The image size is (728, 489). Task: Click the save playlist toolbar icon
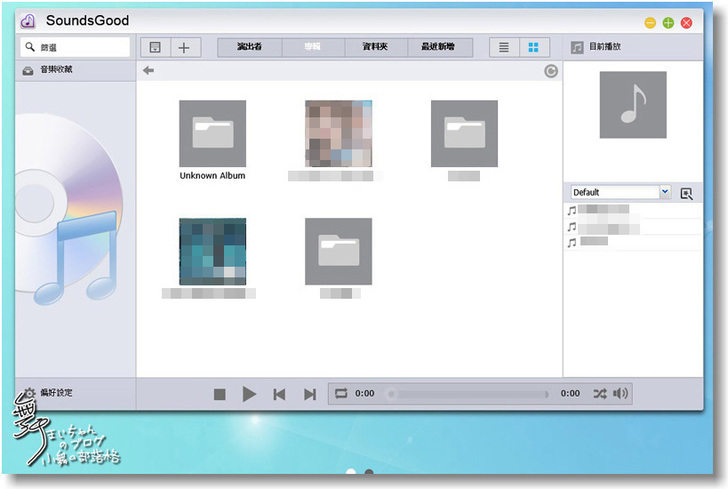coord(156,47)
